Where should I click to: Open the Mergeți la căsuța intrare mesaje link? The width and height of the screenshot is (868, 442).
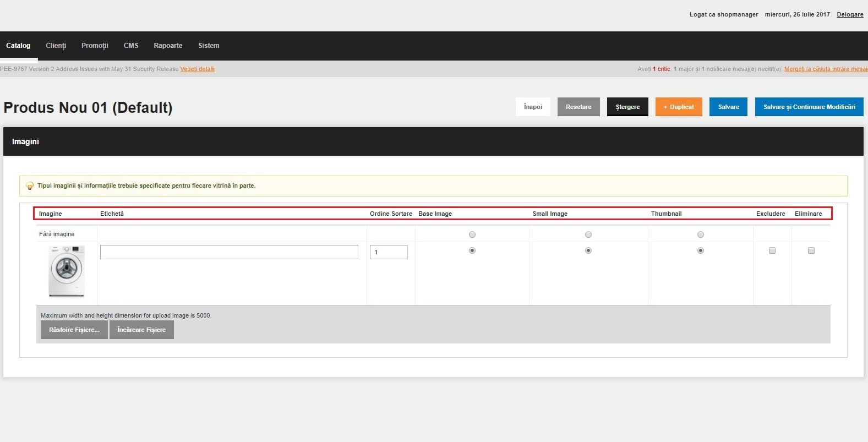[x=826, y=69]
